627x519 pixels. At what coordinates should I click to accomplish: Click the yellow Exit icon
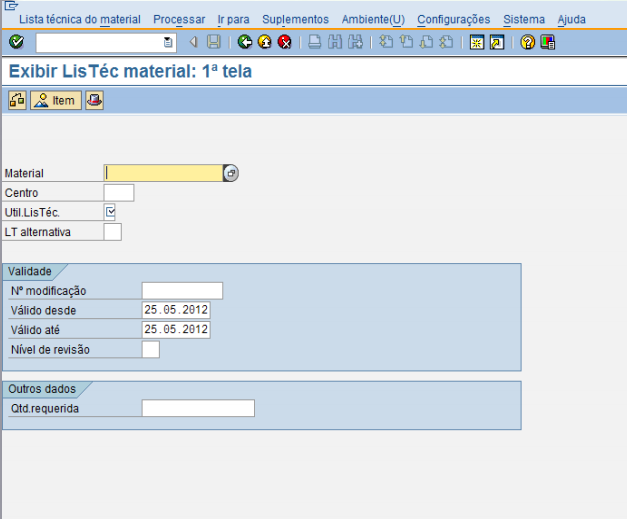click(264, 42)
